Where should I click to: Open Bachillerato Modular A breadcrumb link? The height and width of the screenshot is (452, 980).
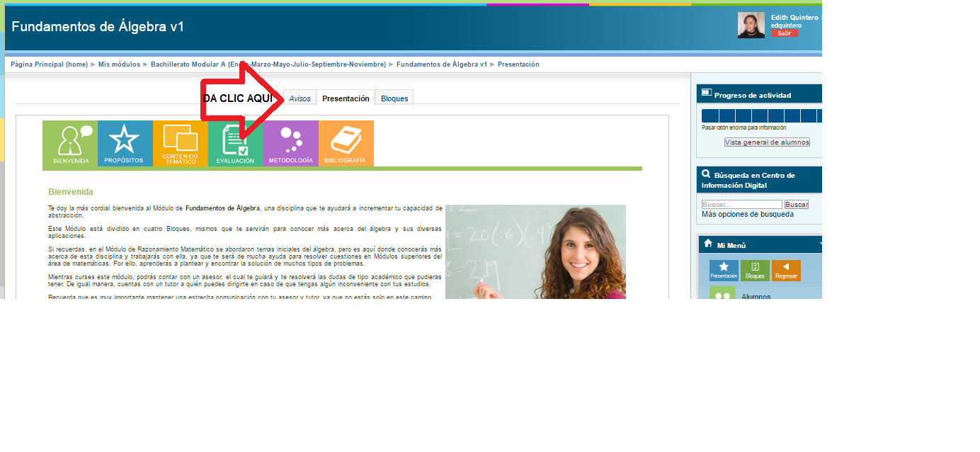coord(268,64)
